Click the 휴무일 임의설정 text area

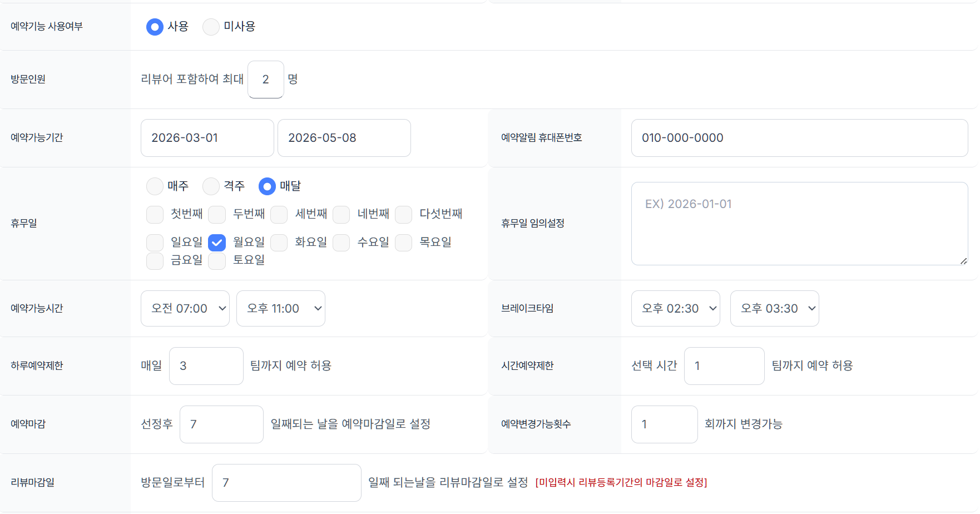pos(799,223)
